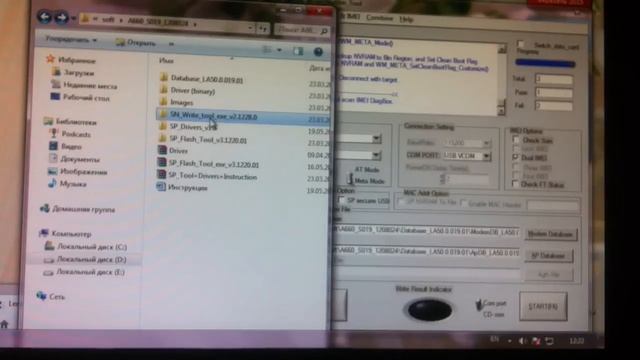Click the START button in SN Write tool
This screenshot has height=360, width=640.
[x=543, y=306]
